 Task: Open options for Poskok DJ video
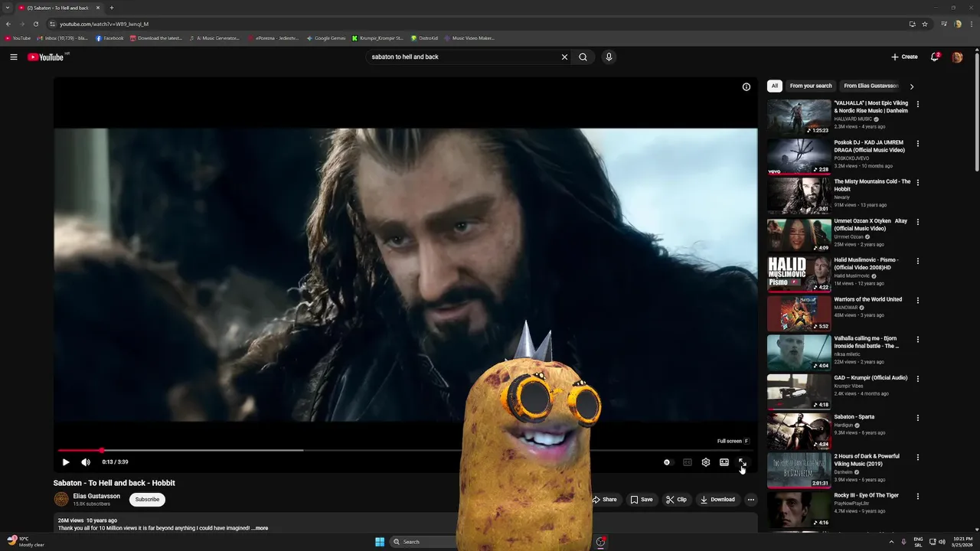[918, 143]
